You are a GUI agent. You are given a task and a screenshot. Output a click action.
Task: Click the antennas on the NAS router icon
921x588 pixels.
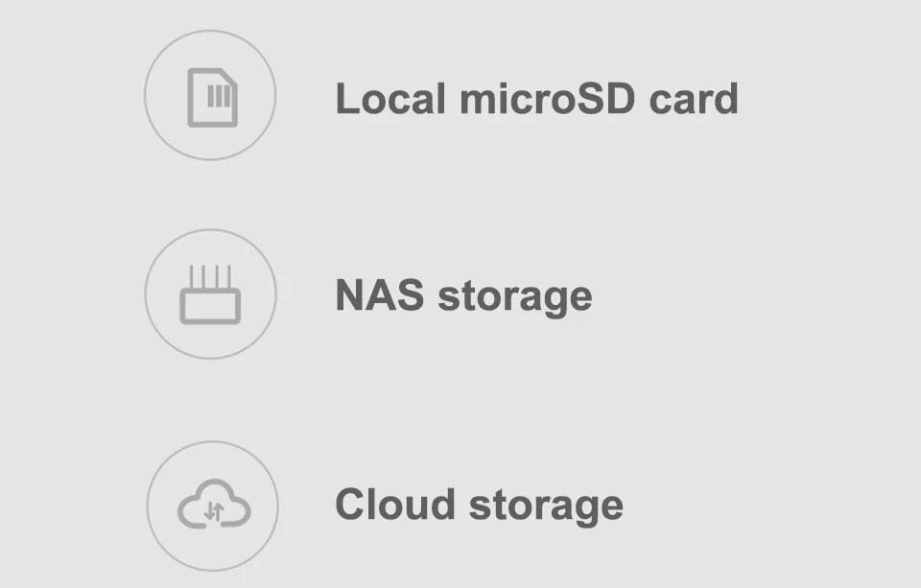pyautogui.click(x=210, y=277)
